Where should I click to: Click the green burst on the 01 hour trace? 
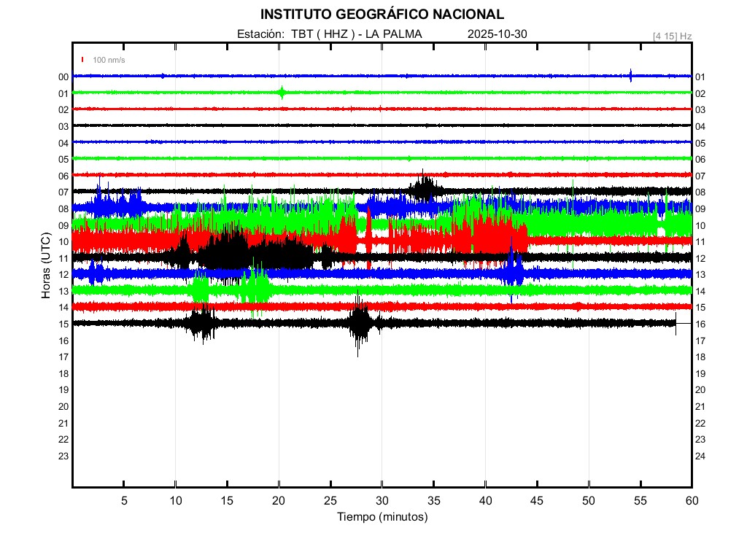[x=282, y=92]
